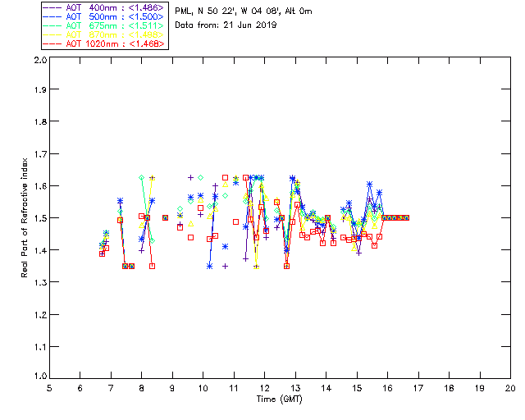Click the 2.0 y-axis tick label
The image size is (525, 420).
pyautogui.click(x=40, y=60)
